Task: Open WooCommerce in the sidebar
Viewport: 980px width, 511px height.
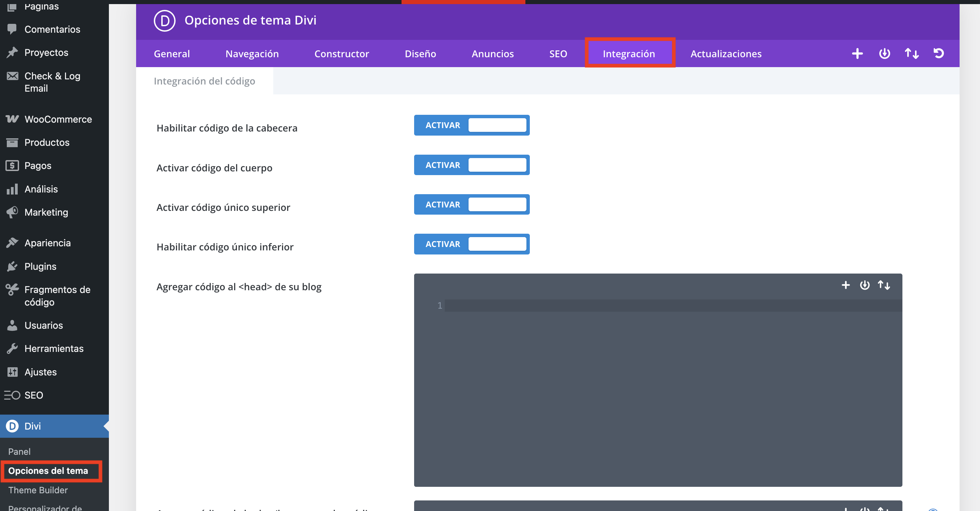Action: [58, 119]
